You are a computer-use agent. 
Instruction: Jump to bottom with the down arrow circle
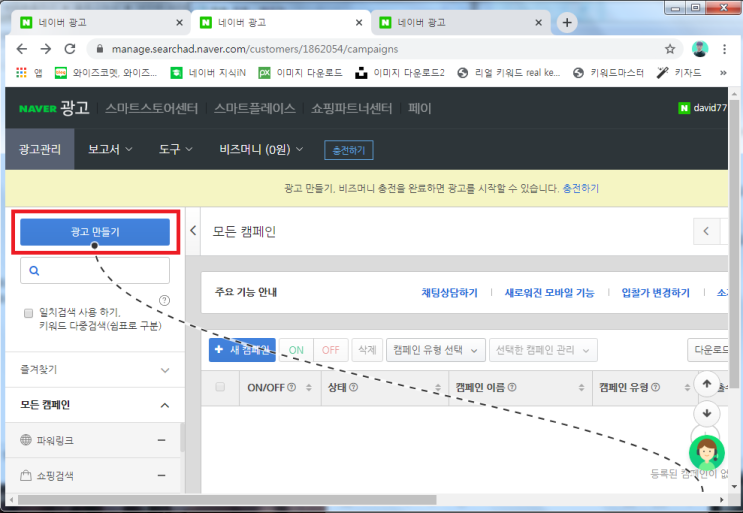pyautogui.click(x=707, y=413)
